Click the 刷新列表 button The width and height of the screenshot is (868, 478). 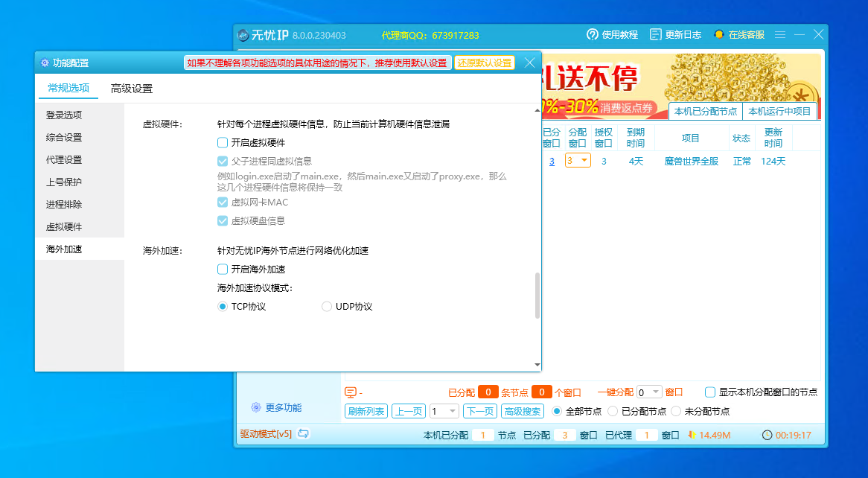click(x=366, y=411)
